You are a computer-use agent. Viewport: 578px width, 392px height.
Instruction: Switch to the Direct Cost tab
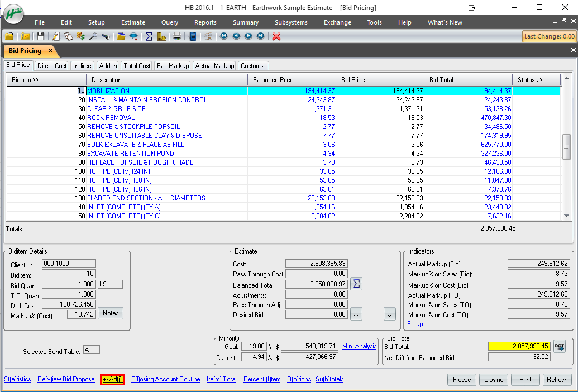pos(52,66)
